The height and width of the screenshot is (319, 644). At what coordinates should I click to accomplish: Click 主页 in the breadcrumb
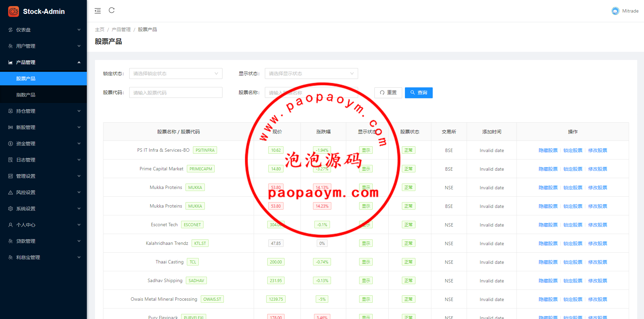(100, 29)
